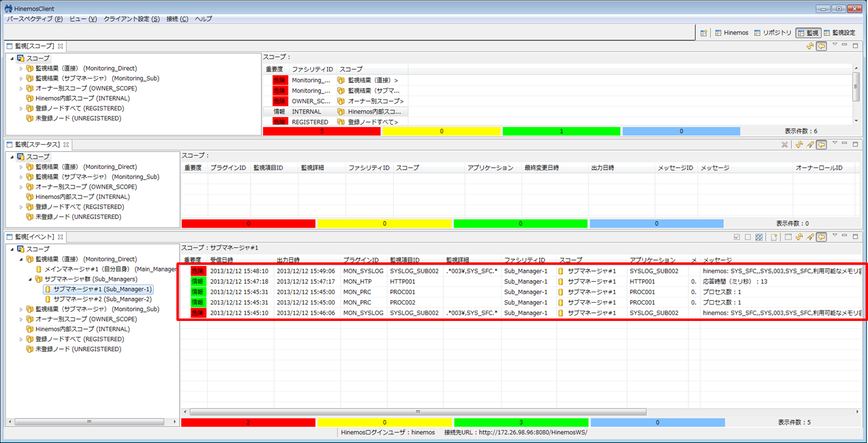Open the 監視[ステータス] view menu triangle

[834, 143]
